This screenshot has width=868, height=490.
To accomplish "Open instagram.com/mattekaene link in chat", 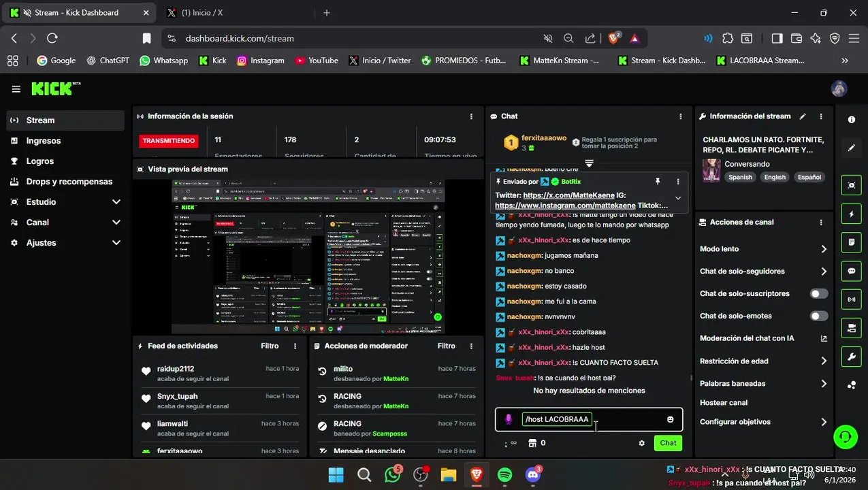I will (x=565, y=206).
